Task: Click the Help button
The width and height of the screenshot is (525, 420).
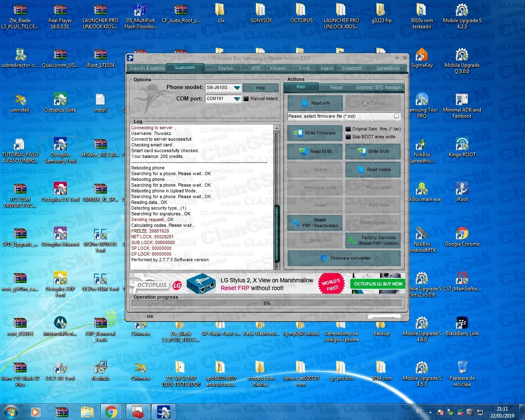Action: coord(260,88)
